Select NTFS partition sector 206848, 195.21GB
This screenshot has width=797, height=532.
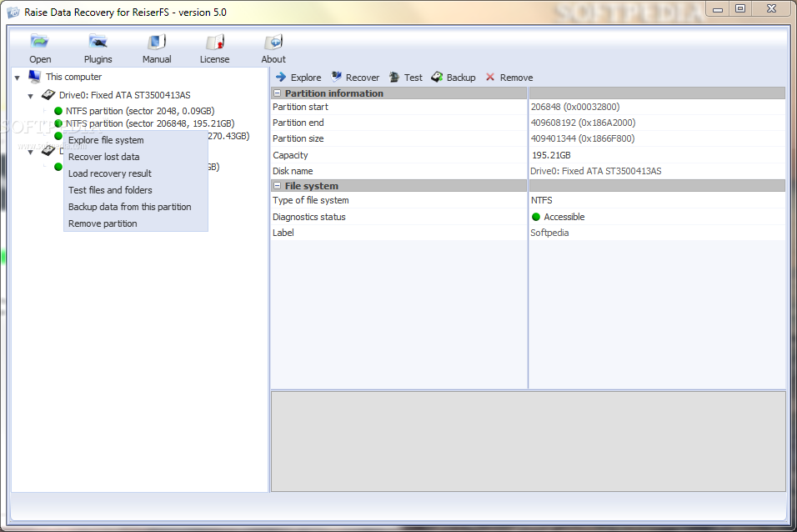(150, 123)
